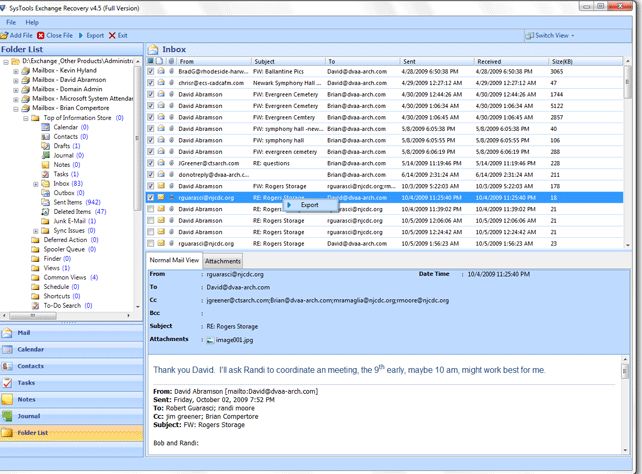
Task: Check the rguarasci 10/5/2009 1:56:23 AM email box
Action: (x=151, y=244)
